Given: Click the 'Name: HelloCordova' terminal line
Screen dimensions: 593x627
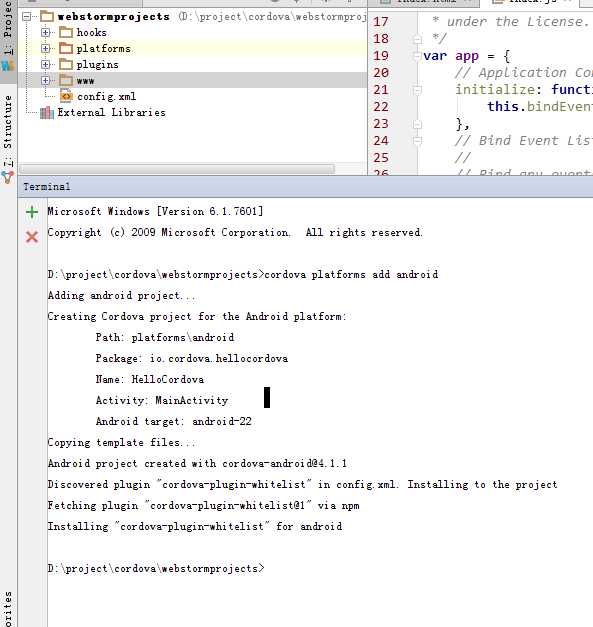Looking at the screenshot, I should coord(150,379).
